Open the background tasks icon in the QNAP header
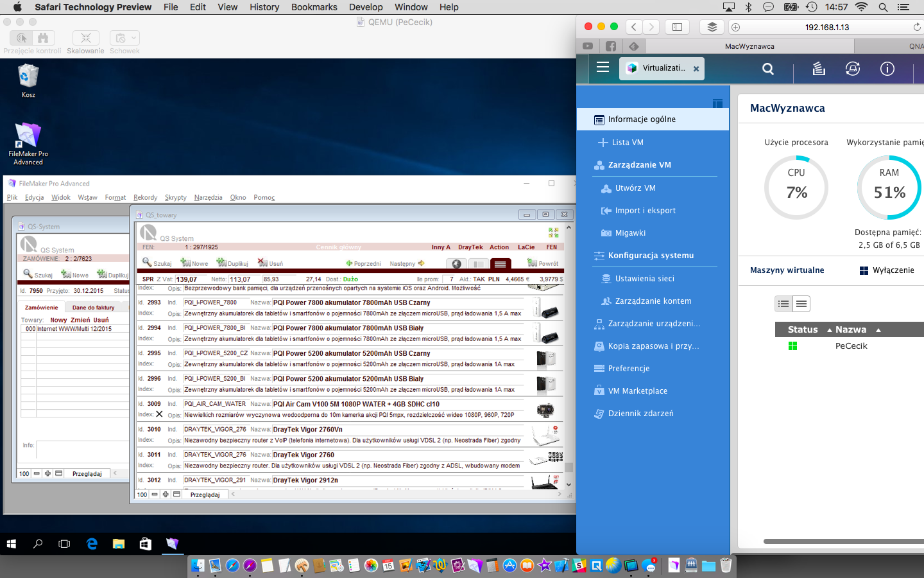The height and width of the screenshot is (578, 924). (x=819, y=69)
